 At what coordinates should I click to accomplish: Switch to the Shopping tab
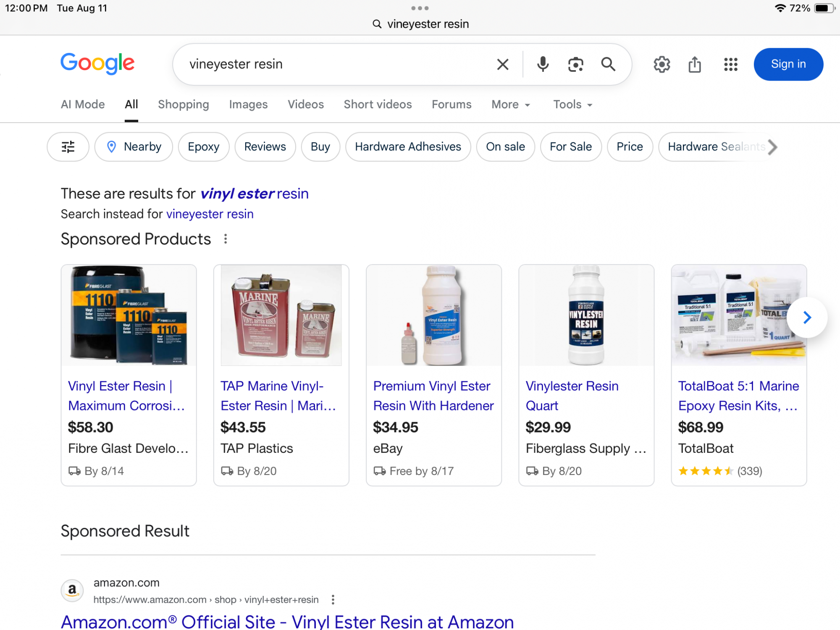(184, 105)
